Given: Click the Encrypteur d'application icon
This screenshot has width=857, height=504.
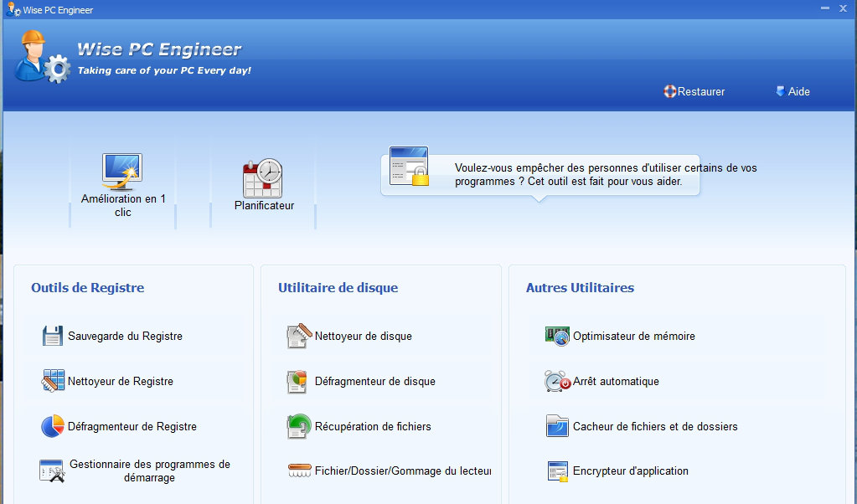Looking at the screenshot, I should click(557, 471).
